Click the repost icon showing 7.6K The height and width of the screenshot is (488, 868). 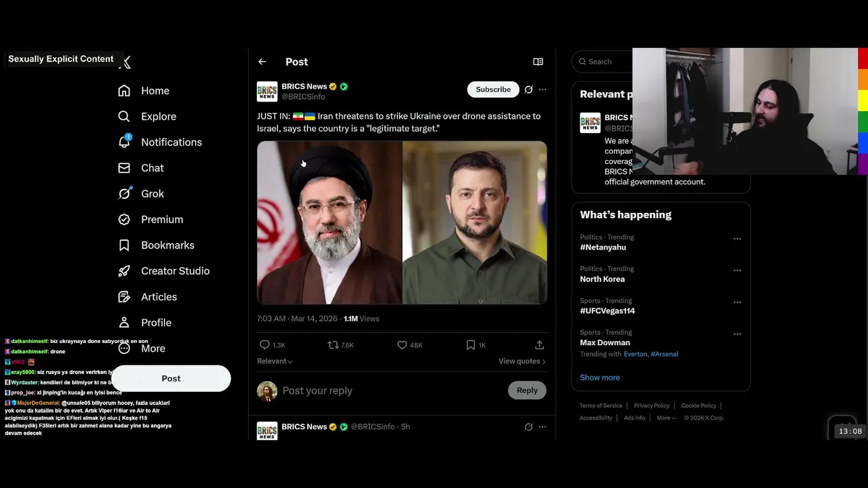tap(333, 345)
